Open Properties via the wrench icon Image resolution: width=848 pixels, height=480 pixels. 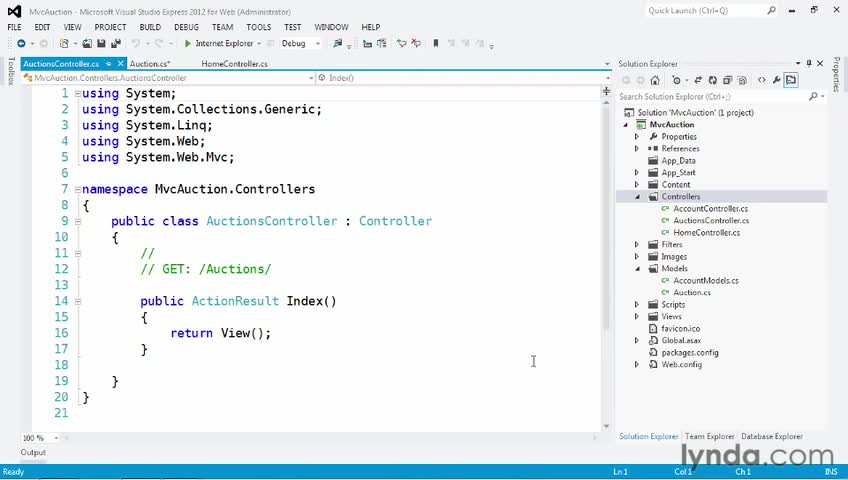tap(777, 80)
